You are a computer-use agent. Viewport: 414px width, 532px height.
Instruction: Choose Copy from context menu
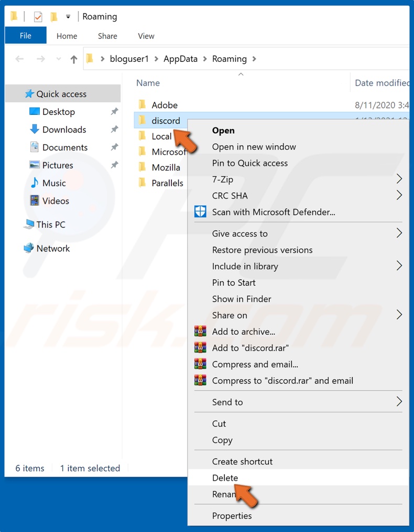pyautogui.click(x=298, y=440)
